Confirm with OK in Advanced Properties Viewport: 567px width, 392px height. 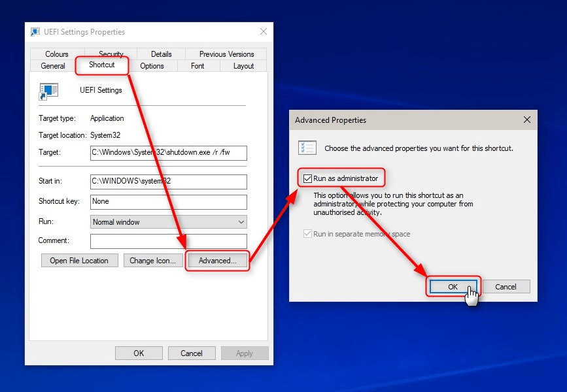point(453,286)
